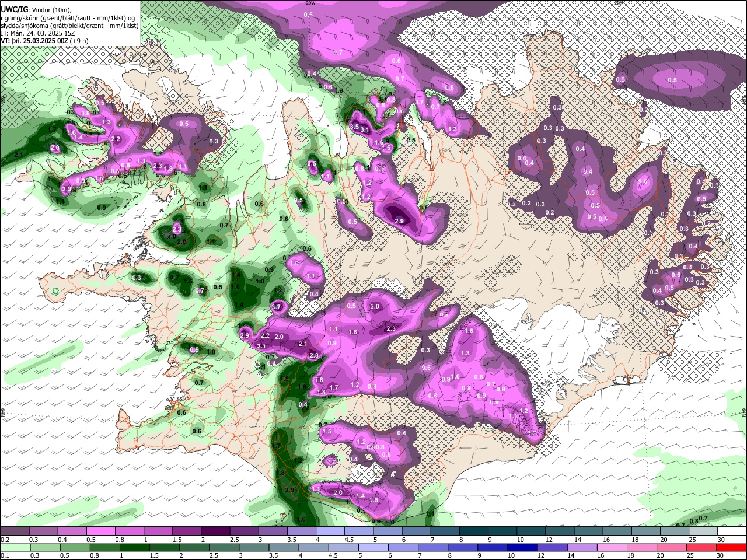Click the 'IT: Mán. 24. 03. 2025 15Z' line
The width and height of the screenshot is (747, 560).
37,33
